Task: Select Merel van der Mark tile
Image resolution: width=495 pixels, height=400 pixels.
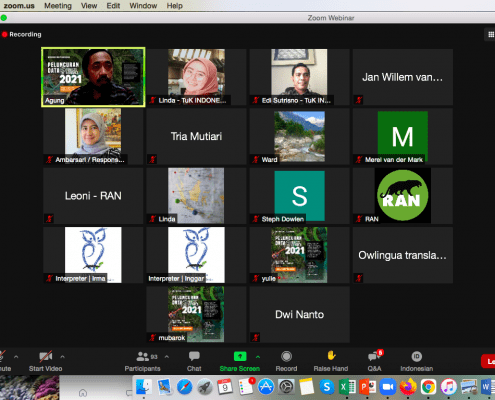Action: click(x=403, y=136)
